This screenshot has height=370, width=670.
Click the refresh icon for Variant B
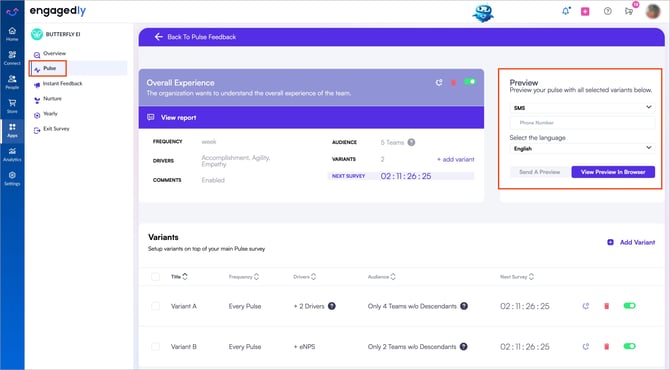coord(586,347)
